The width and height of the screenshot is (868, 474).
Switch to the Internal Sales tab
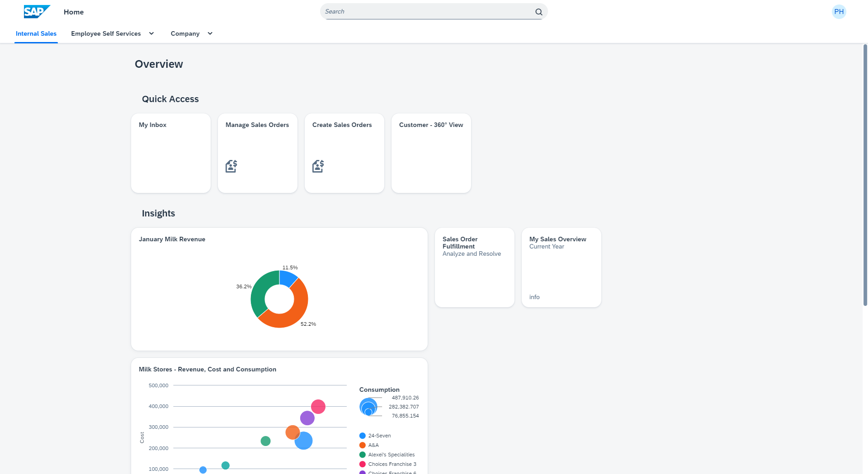36,33
